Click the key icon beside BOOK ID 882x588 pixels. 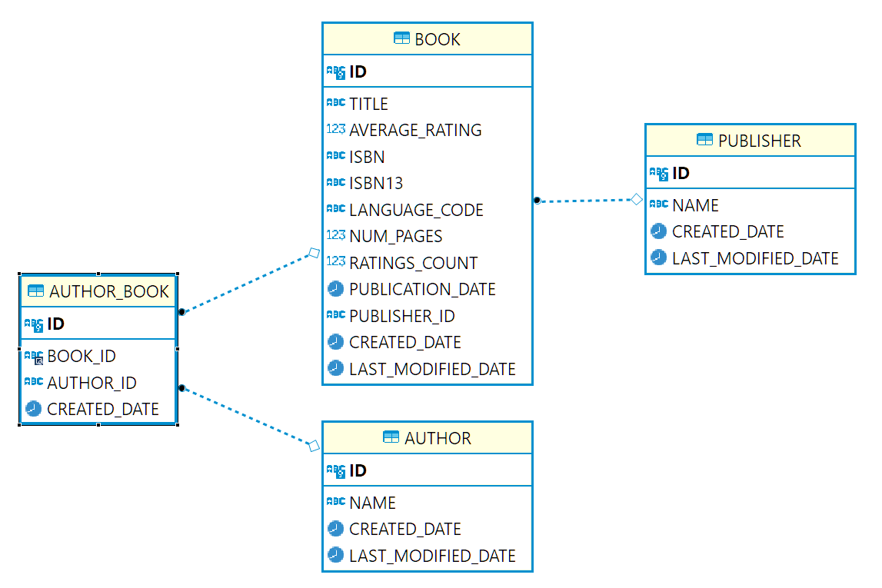(x=336, y=72)
